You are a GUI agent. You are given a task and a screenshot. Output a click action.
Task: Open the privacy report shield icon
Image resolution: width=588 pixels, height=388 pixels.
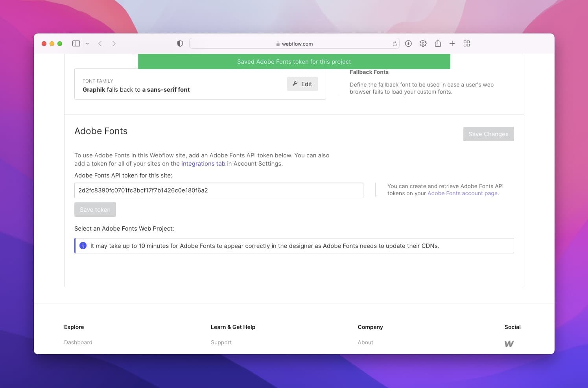tap(180, 44)
